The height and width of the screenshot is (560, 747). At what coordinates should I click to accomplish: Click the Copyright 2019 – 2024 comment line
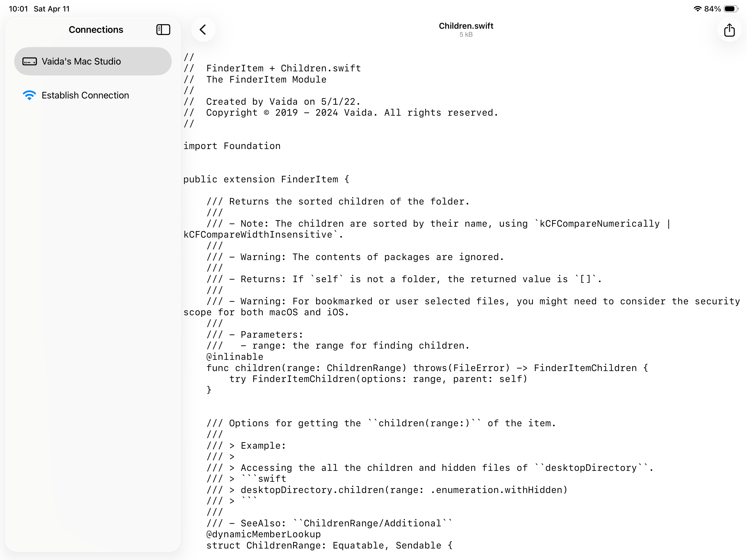(x=341, y=113)
